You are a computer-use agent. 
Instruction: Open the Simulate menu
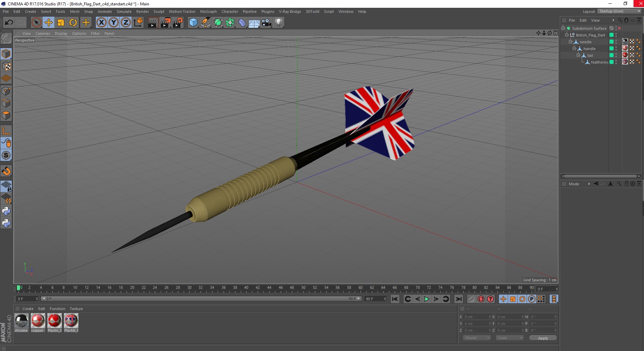pos(124,11)
